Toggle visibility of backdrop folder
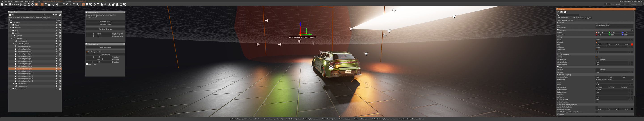 click(x=57, y=28)
